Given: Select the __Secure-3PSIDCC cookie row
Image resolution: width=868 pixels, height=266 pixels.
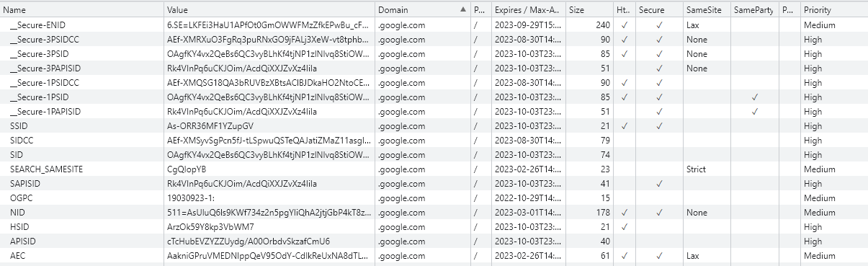Looking at the screenshot, I should tap(434, 39).
